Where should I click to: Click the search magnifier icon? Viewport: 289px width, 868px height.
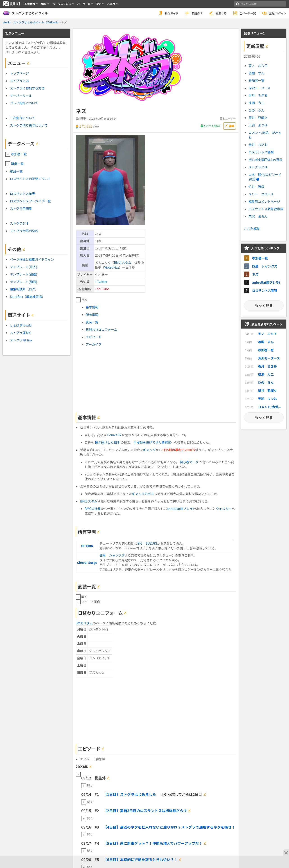point(237,4)
